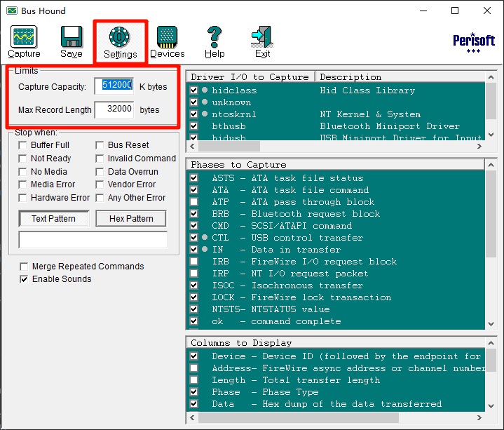Uncheck Data hex dump column

(194, 403)
